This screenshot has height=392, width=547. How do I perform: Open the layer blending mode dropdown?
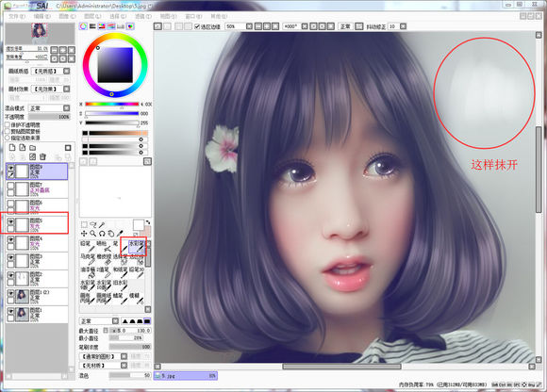coord(49,108)
